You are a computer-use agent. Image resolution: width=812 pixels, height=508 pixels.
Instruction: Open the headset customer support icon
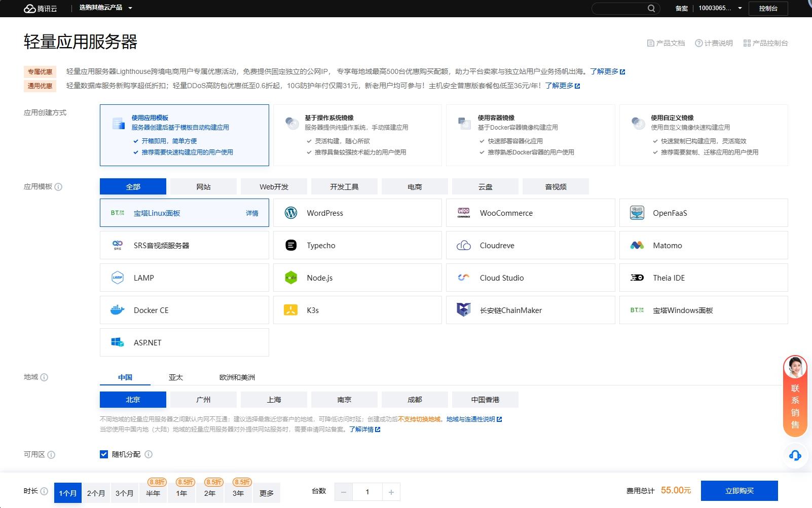(795, 455)
